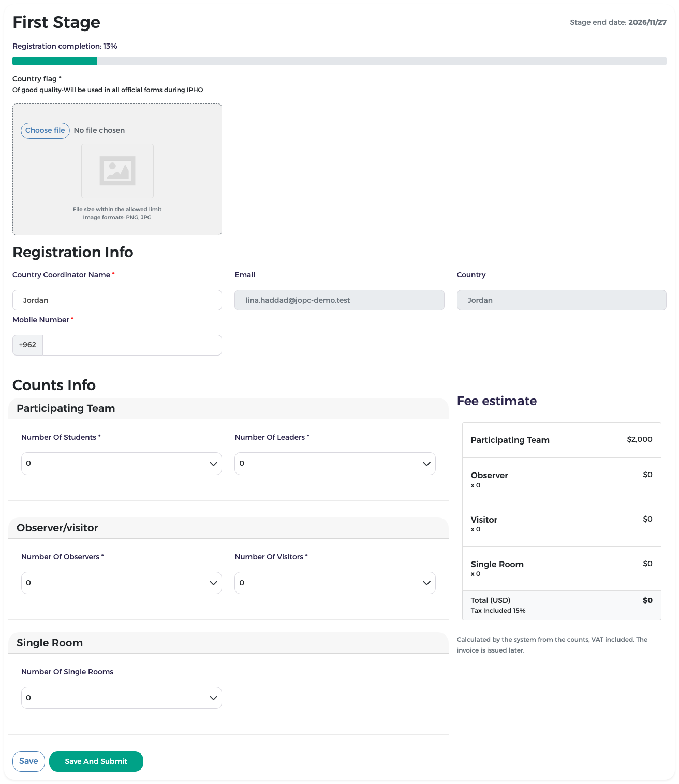Click the 'Calculated by the system' VAT note
The image size is (679, 784).
tap(552, 645)
